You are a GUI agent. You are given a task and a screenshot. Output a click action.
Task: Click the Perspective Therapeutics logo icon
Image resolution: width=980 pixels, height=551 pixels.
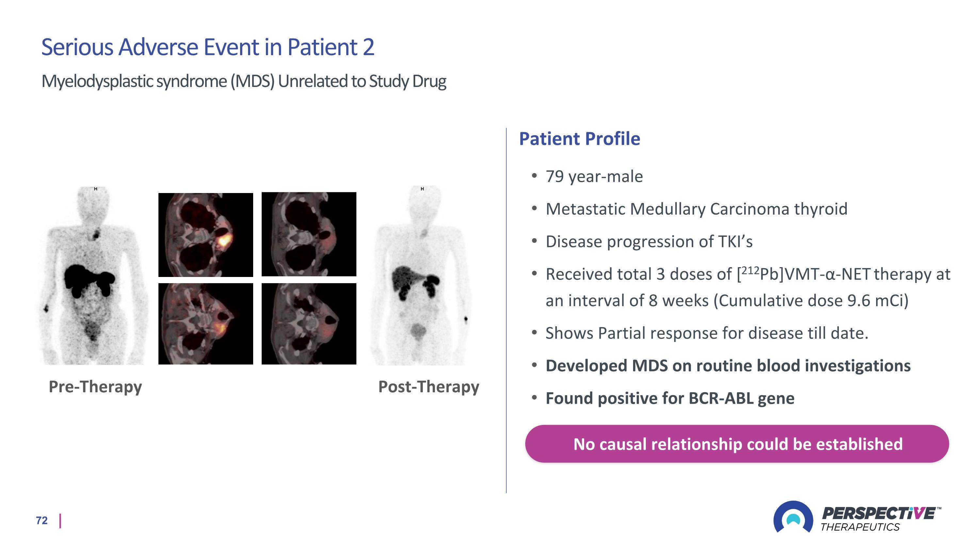793,516
